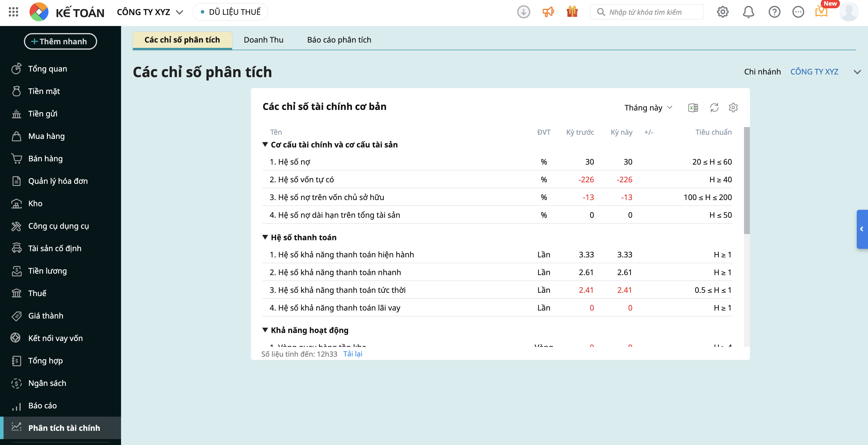Open Tiền lương module

coord(61,271)
